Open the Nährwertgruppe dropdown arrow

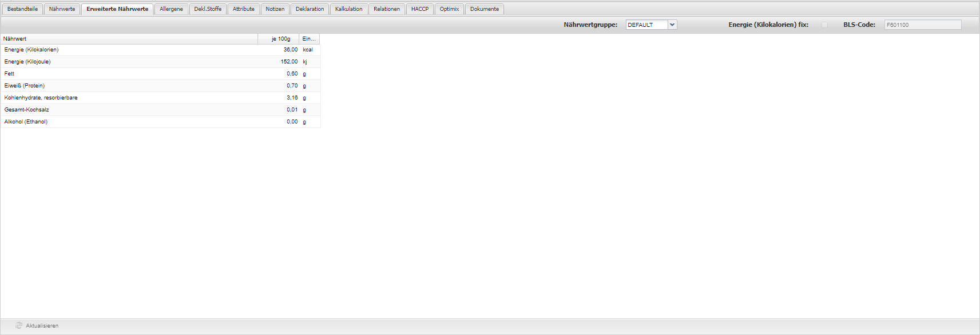click(672, 25)
